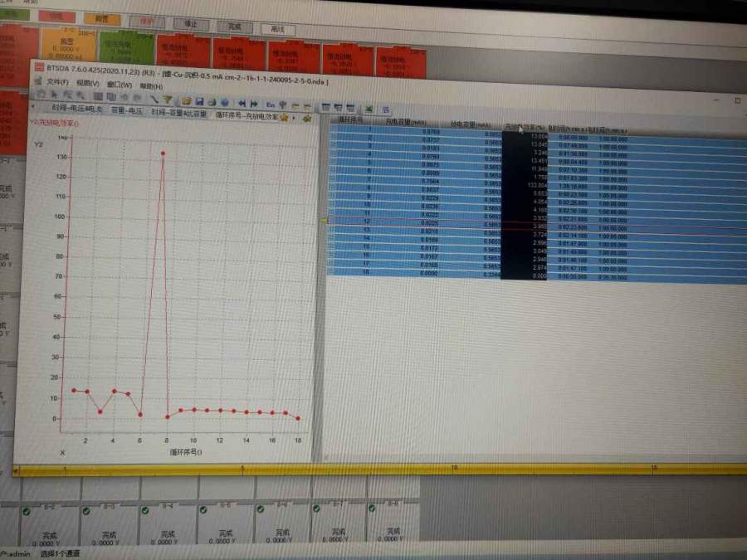The height and width of the screenshot is (560, 747).
Task: Open the 文件(F) menu
Action: [56, 83]
